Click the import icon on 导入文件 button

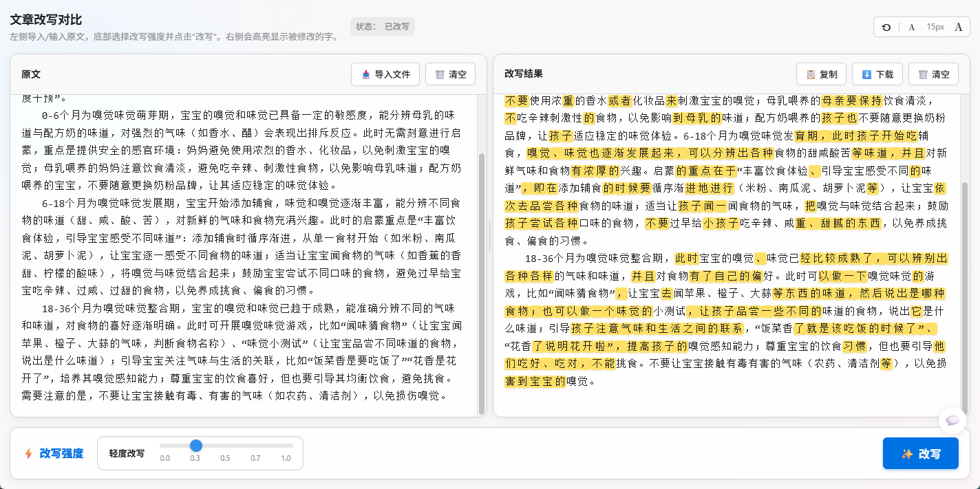click(x=366, y=74)
